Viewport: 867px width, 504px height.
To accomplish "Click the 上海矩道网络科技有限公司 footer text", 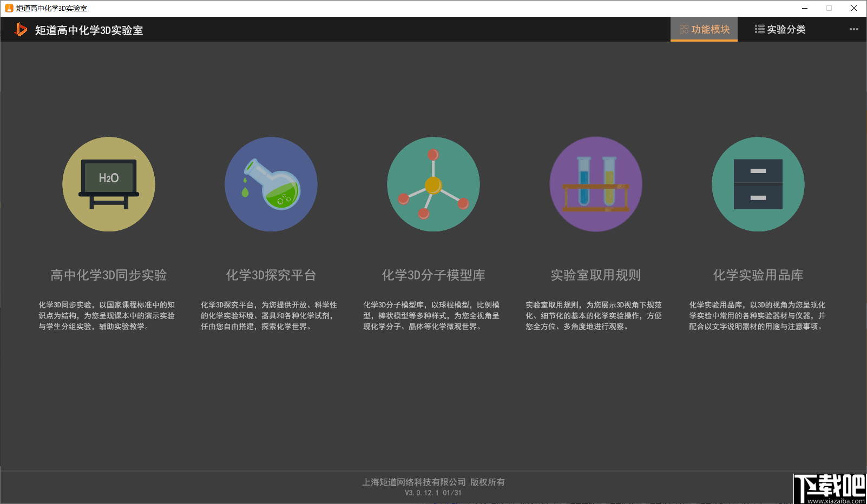I will [433, 481].
